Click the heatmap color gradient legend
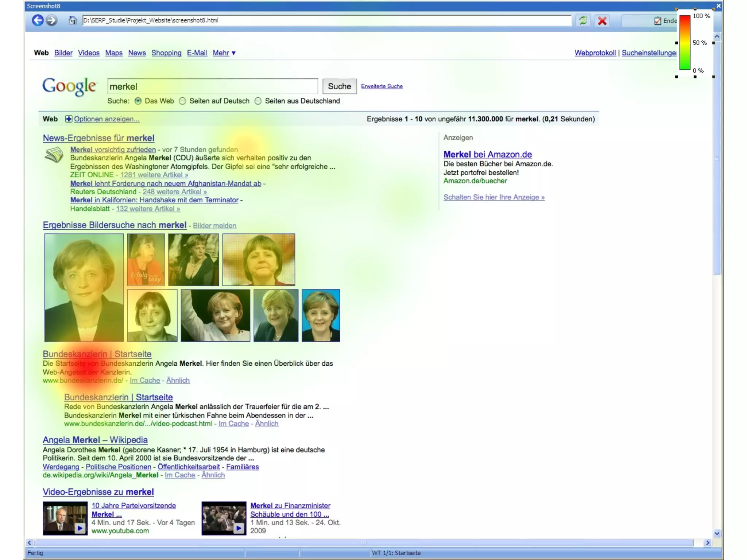The image size is (747, 560). (x=685, y=43)
